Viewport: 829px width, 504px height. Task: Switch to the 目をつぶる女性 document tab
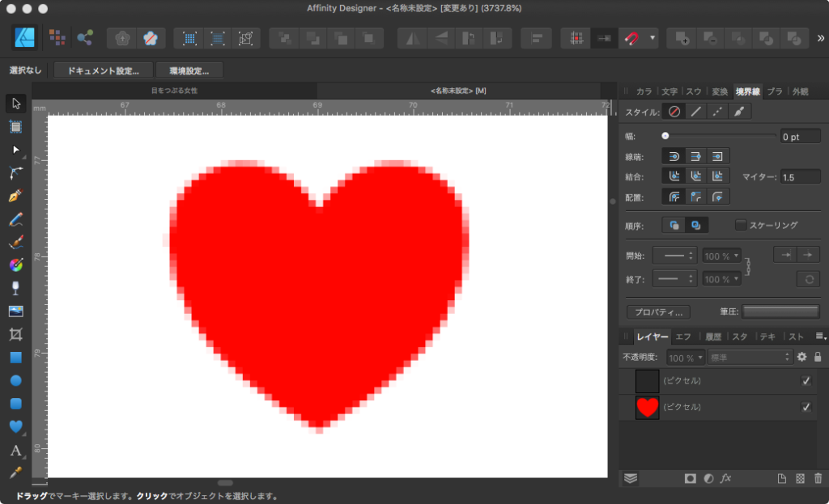(x=174, y=91)
